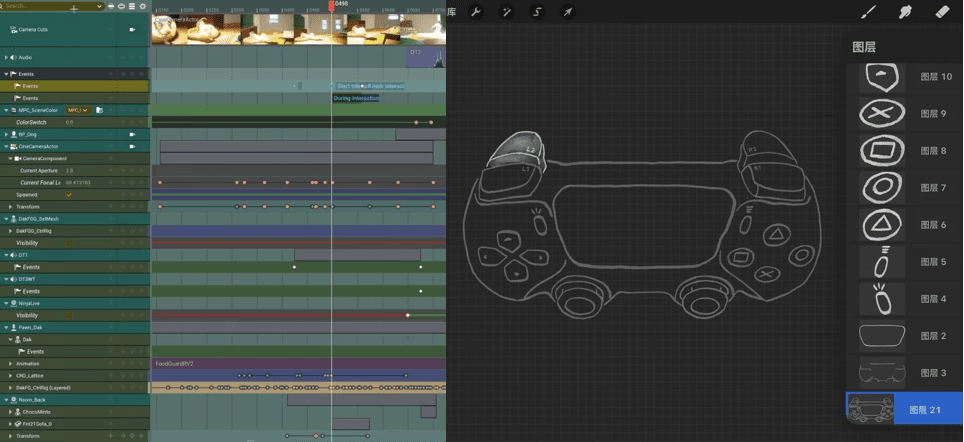964x442 pixels.
Task: Select the Procreate Eraser tool
Action: click(x=942, y=12)
